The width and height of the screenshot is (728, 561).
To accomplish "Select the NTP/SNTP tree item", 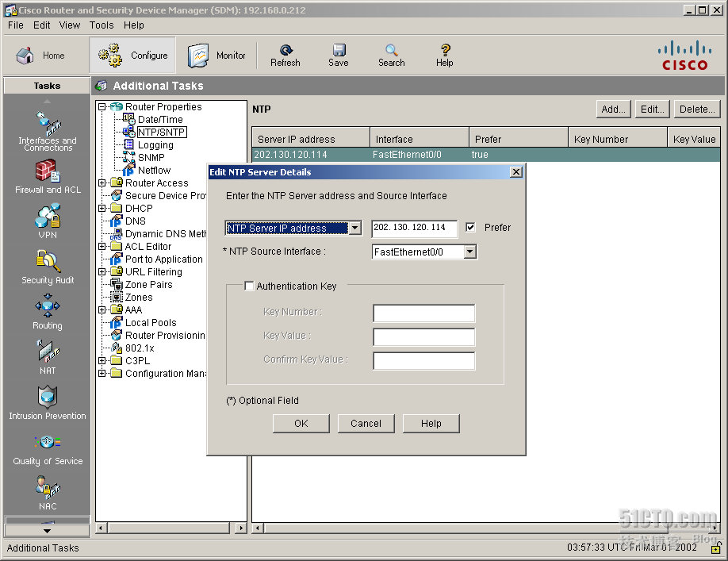I will [x=162, y=133].
